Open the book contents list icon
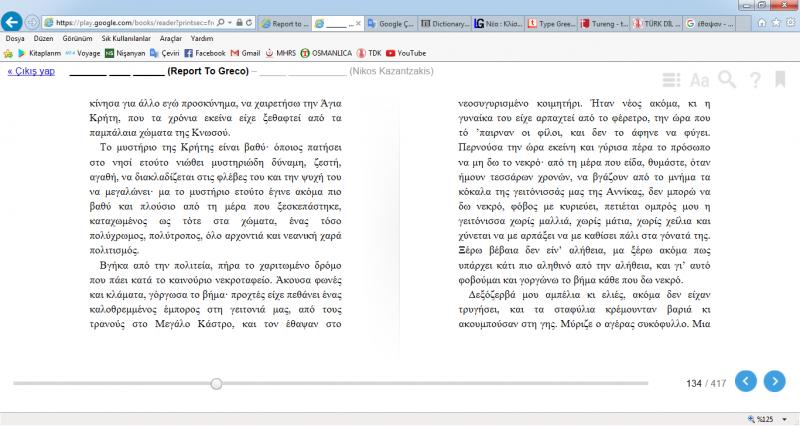The width and height of the screenshot is (800, 426). pos(671,80)
